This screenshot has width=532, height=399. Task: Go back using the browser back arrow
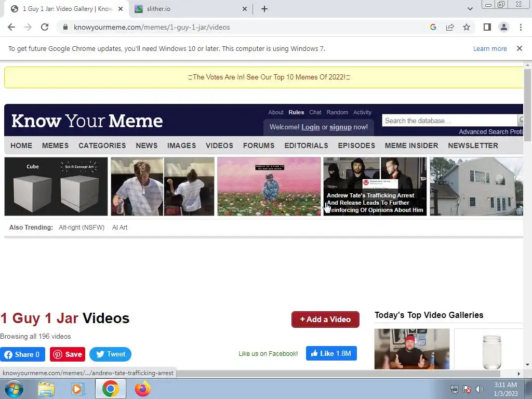(x=11, y=27)
